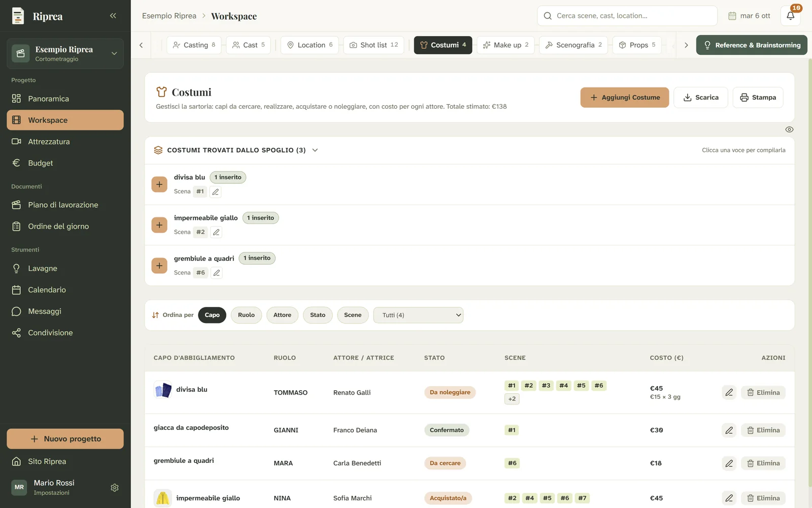Add impermeabile giallo with its plus button

159,225
